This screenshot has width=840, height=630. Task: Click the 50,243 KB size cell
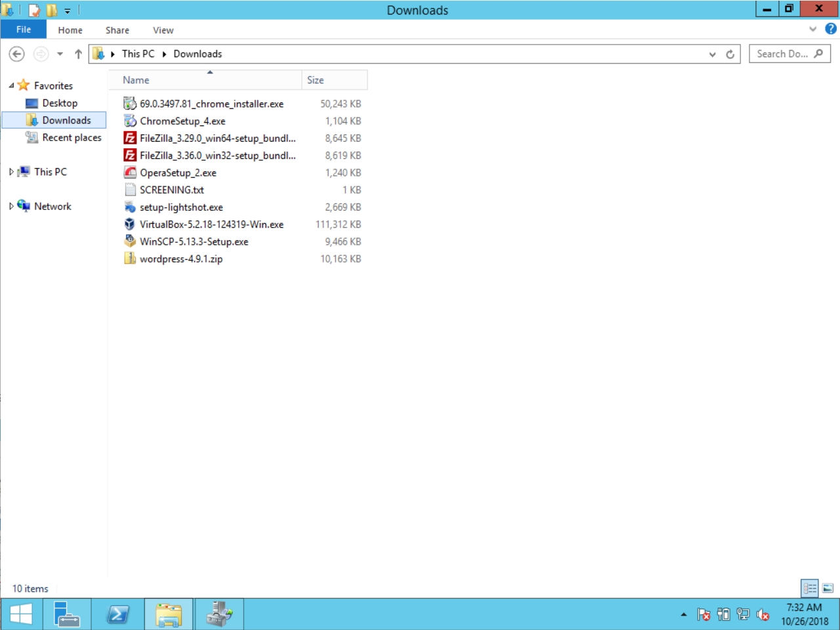pyautogui.click(x=340, y=104)
